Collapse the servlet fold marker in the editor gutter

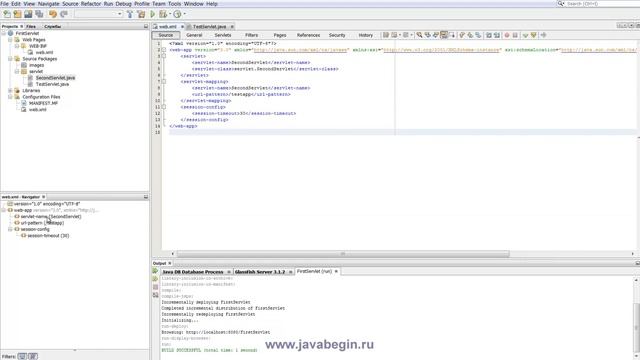pyautogui.click(x=164, y=56)
